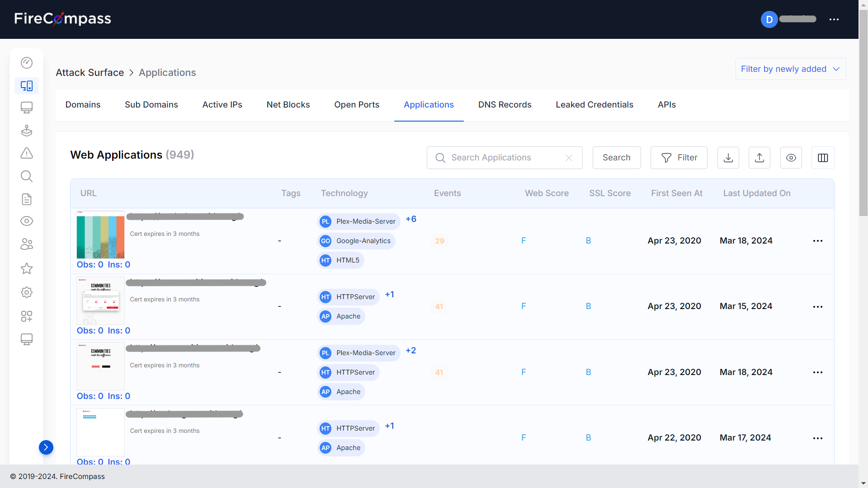Click the download icon button
This screenshot has width=868, height=488.
728,158
